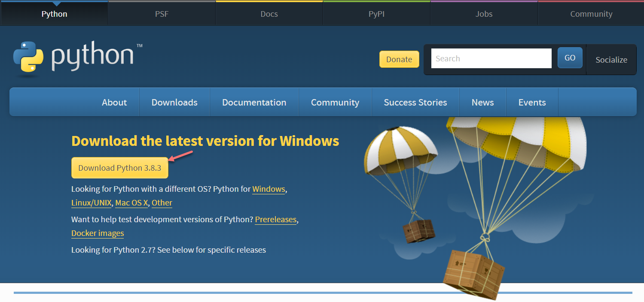Click the GO search button

coord(570,58)
